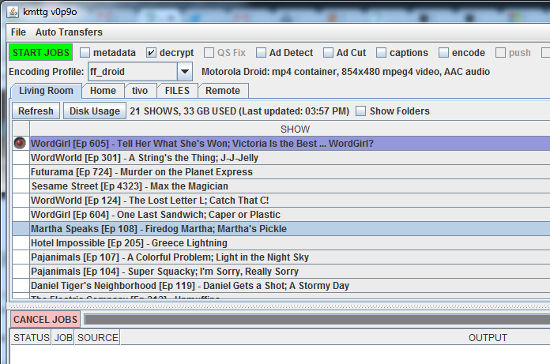Select Futurama [Ep 724] Murder on the Planet Express
The width and height of the screenshot is (550, 364).
[290, 172]
